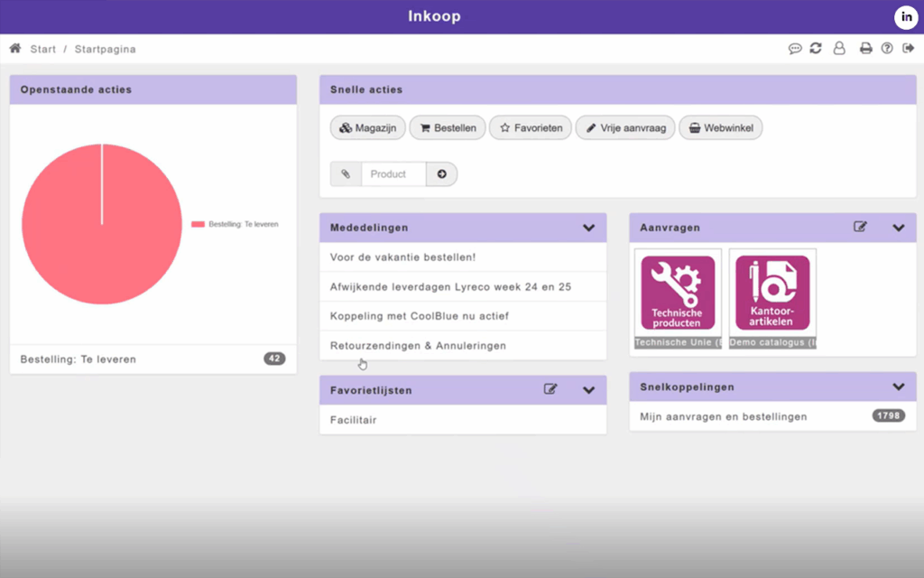Open the user profile icon
The width and height of the screenshot is (924, 578).
tap(839, 49)
